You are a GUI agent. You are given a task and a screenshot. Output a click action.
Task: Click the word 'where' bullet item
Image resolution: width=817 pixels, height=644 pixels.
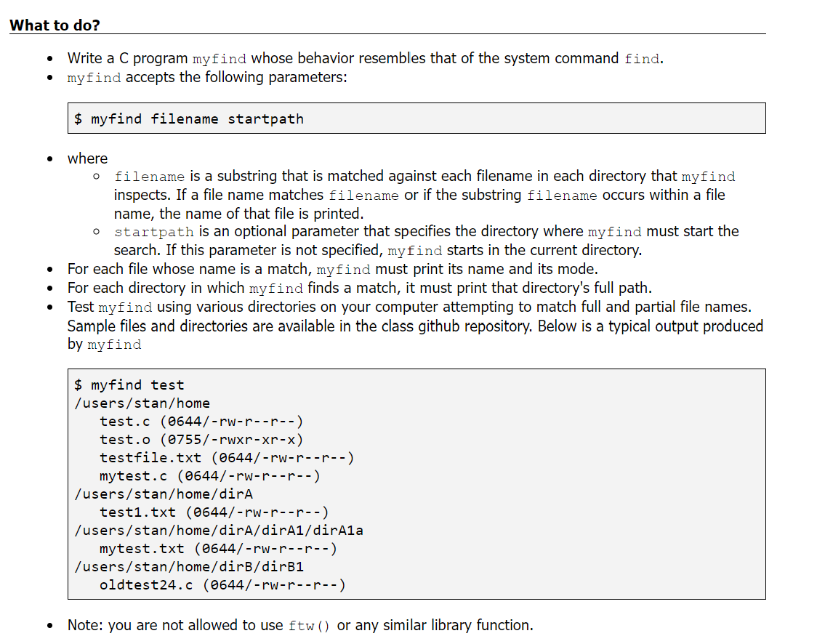pos(87,158)
